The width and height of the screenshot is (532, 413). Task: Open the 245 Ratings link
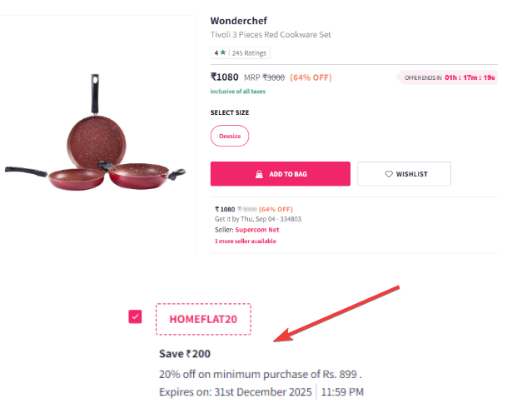click(249, 53)
